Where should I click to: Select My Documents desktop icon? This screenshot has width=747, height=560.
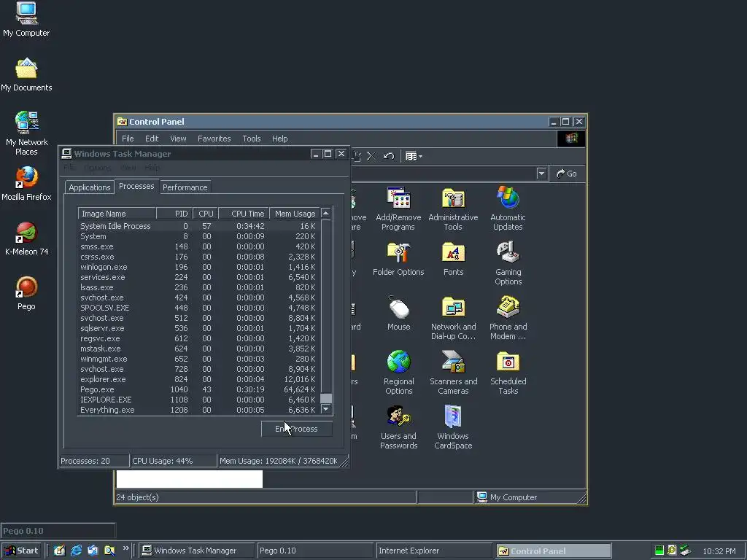point(26,75)
